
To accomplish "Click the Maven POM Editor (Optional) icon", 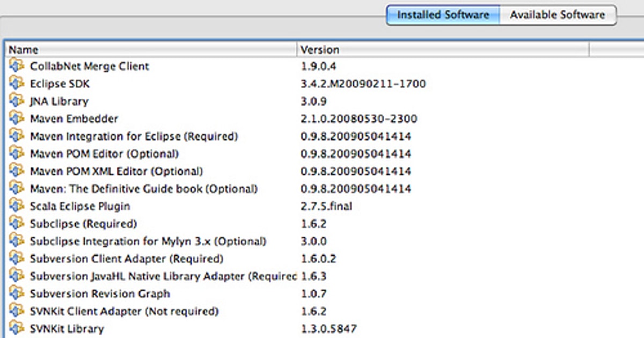I will click(x=16, y=154).
